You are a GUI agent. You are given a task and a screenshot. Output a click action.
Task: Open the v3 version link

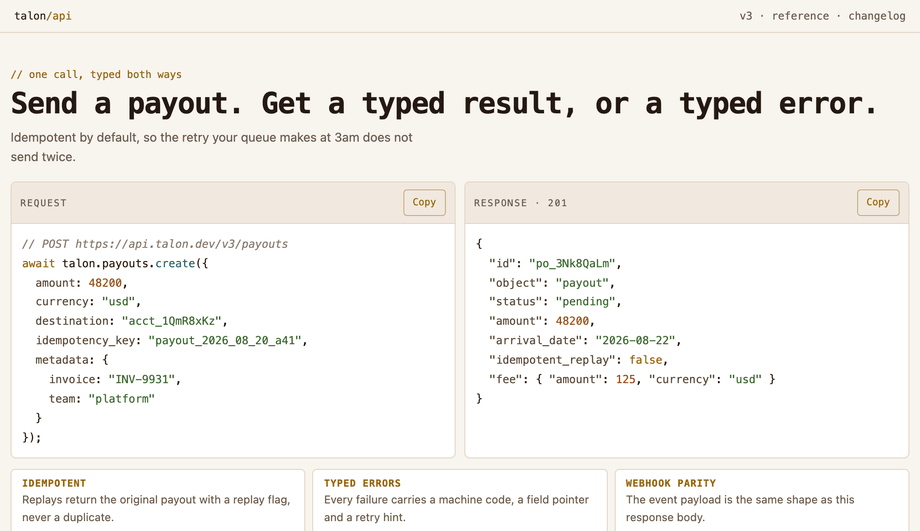[x=745, y=16]
